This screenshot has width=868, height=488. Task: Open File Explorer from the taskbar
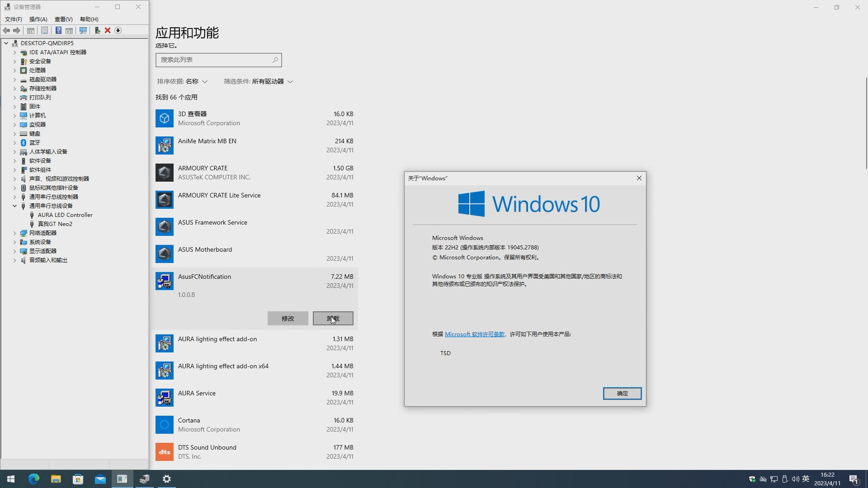[x=56, y=479]
